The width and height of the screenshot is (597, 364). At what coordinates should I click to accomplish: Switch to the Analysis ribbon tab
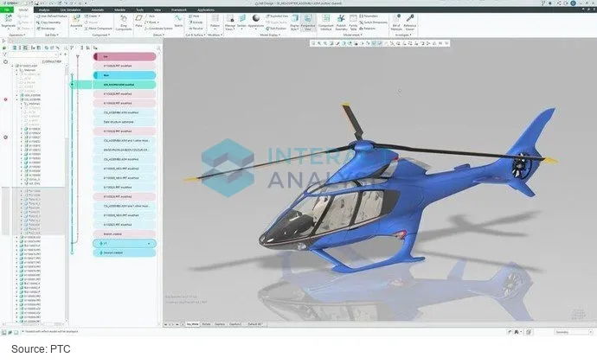[x=44, y=10]
